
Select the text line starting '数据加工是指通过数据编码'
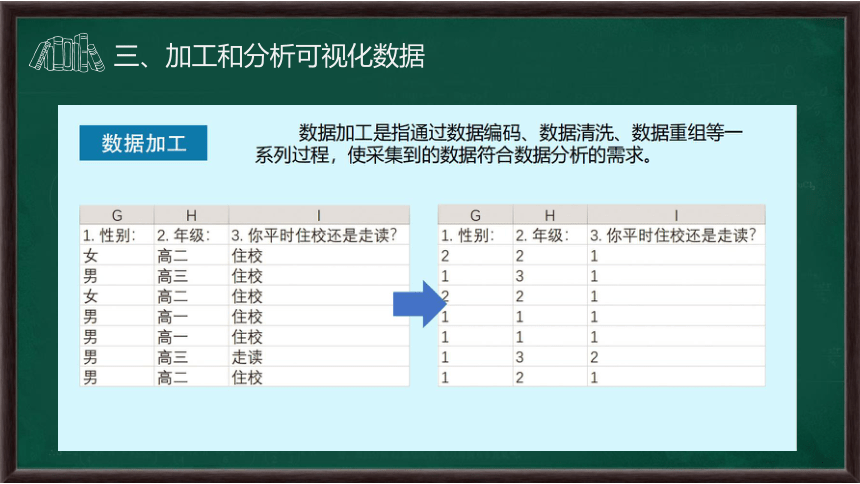point(520,132)
